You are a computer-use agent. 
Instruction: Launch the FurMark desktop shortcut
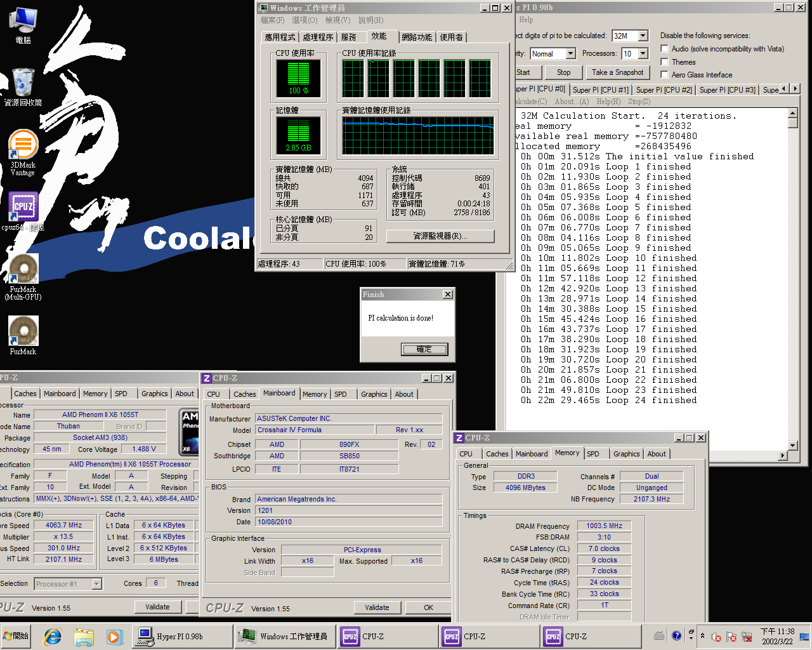23,335
